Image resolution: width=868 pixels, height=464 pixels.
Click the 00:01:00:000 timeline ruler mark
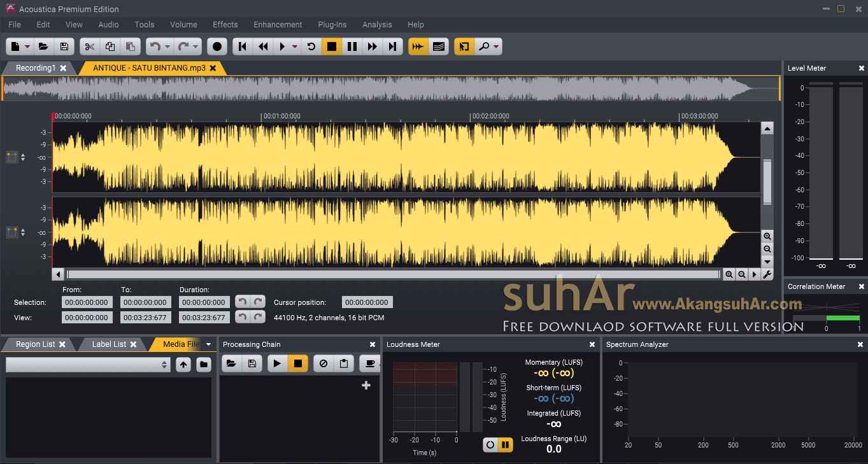281,116
